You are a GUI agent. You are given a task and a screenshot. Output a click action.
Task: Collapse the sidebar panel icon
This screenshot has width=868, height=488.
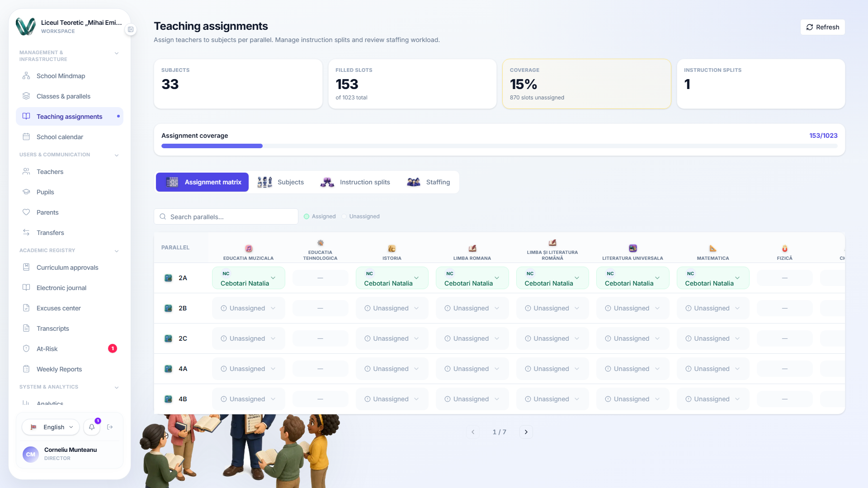[x=131, y=29]
